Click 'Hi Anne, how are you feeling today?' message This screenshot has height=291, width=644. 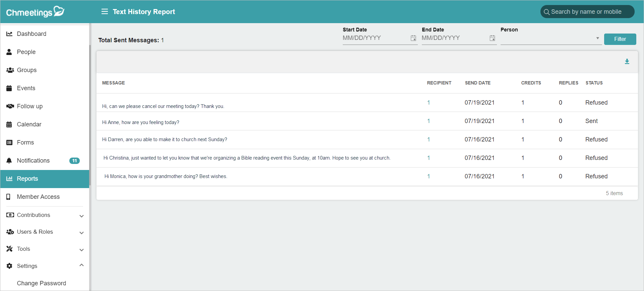click(x=140, y=122)
